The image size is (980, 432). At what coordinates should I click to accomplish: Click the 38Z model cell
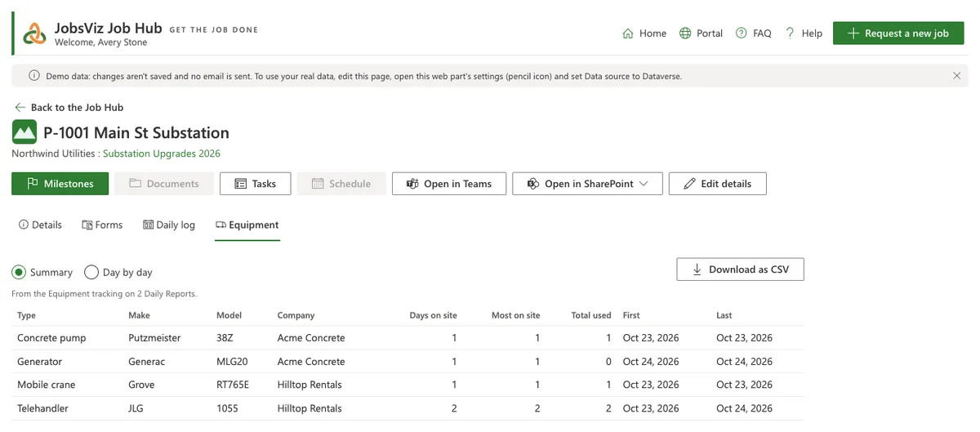pos(226,338)
